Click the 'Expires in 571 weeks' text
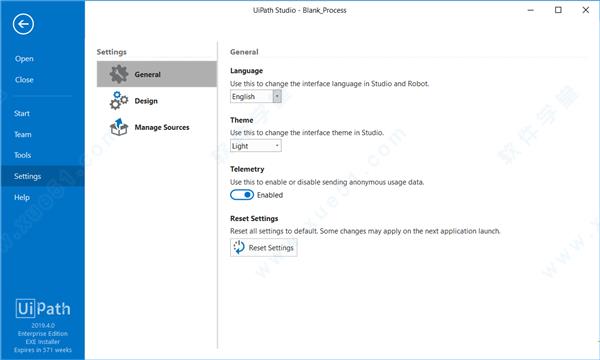This screenshot has height=360, width=600. point(43,350)
